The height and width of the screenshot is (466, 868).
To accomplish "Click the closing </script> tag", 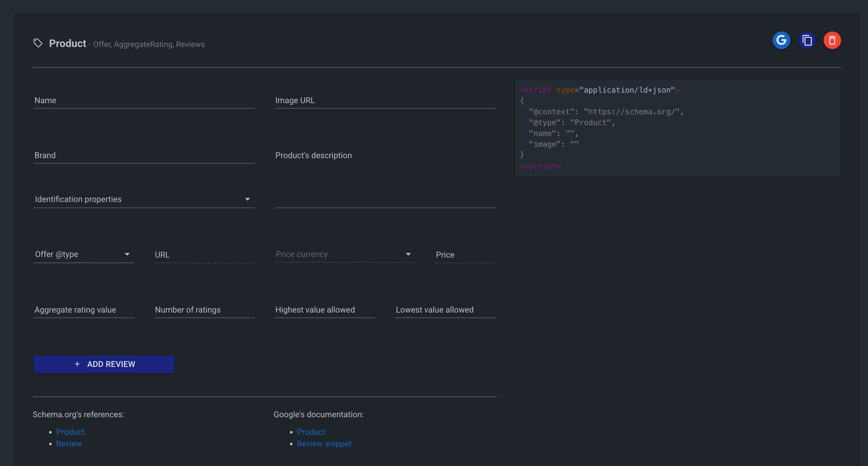I will (x=540, y=166).
